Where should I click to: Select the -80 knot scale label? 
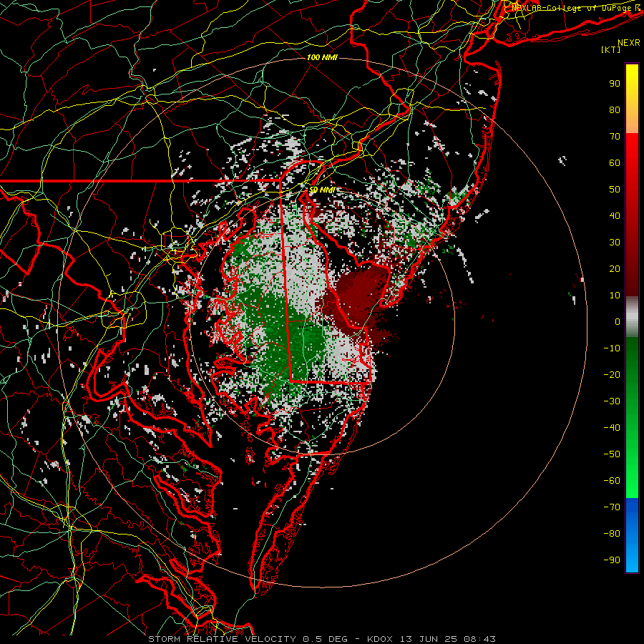pyautogui.click(x=612, y=534)
